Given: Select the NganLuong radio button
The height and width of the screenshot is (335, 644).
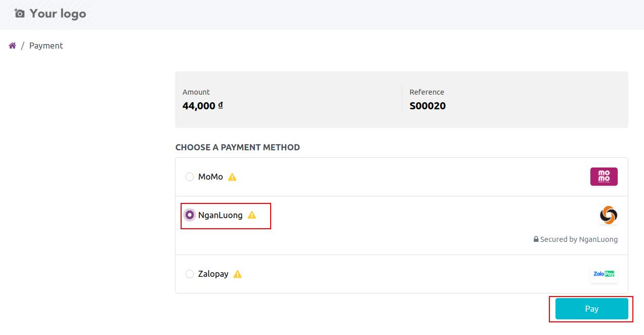Looking at the screenshot, I should pos(190,215).
